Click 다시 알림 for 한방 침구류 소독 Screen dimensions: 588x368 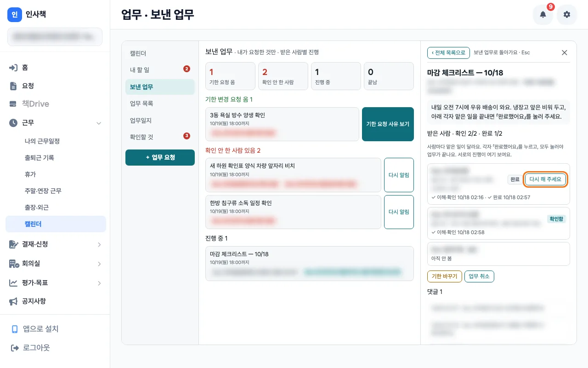(399, 212)
